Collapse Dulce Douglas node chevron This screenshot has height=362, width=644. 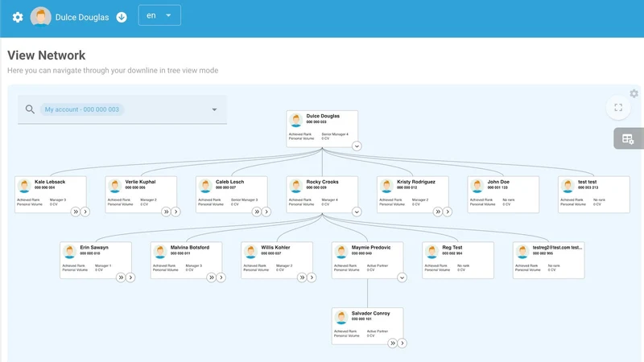(x=357, y=146)
